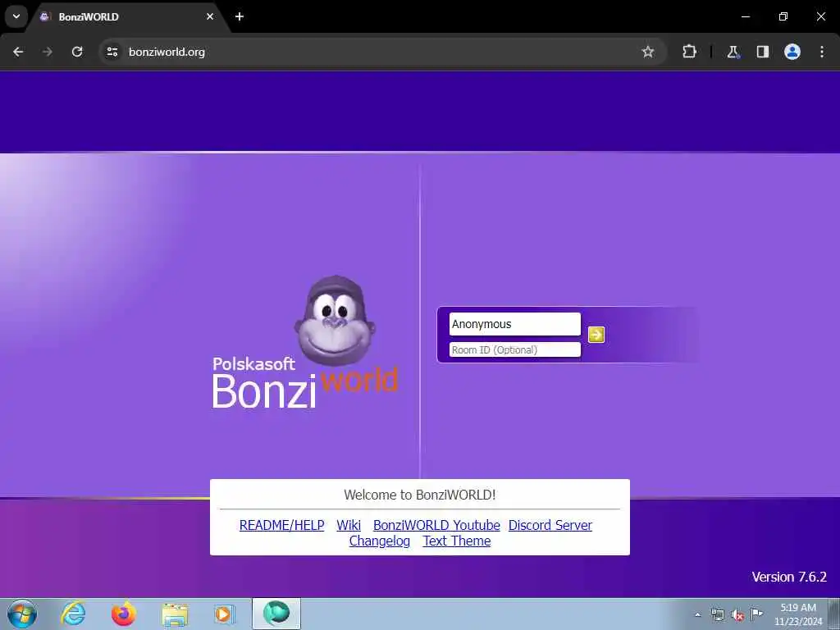Image resolution: width=840 pixels, height=630 pixels.
Task: Click the active browser taskbar button
Action: point(276,614)
